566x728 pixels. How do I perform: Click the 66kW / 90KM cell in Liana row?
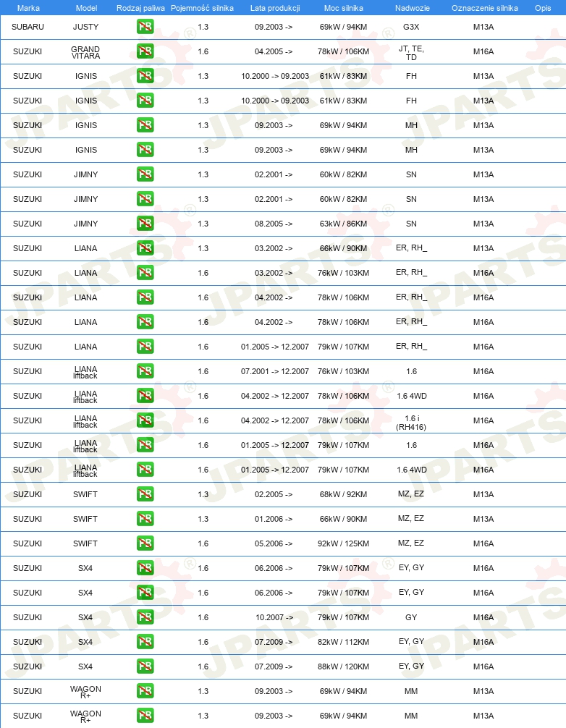tap(344, 248)
